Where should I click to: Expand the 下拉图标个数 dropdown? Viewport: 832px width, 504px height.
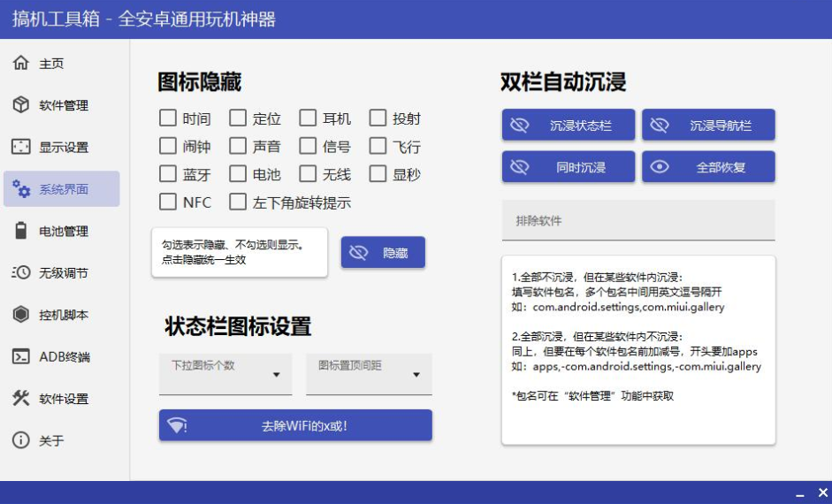click(x=225, y=374)
